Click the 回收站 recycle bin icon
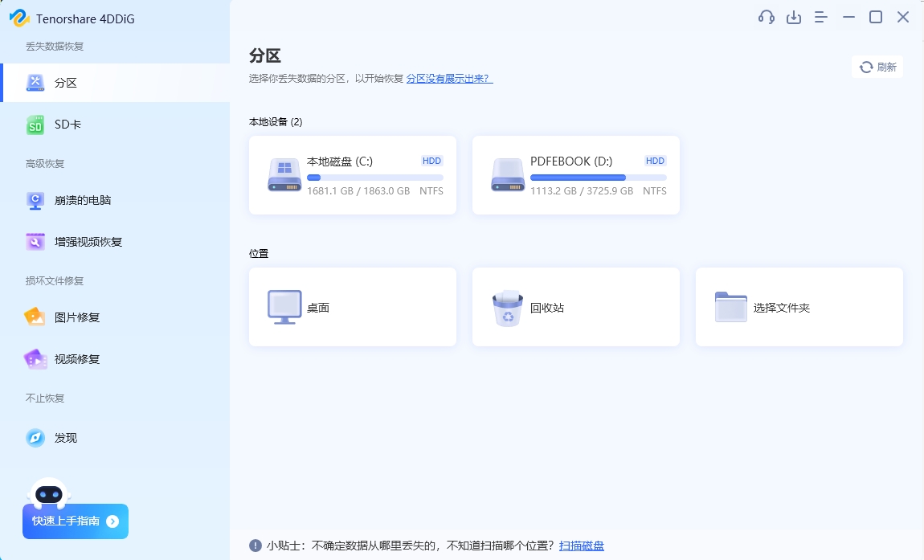The width and height of the screenshot is (924, 560). point(508,308)
